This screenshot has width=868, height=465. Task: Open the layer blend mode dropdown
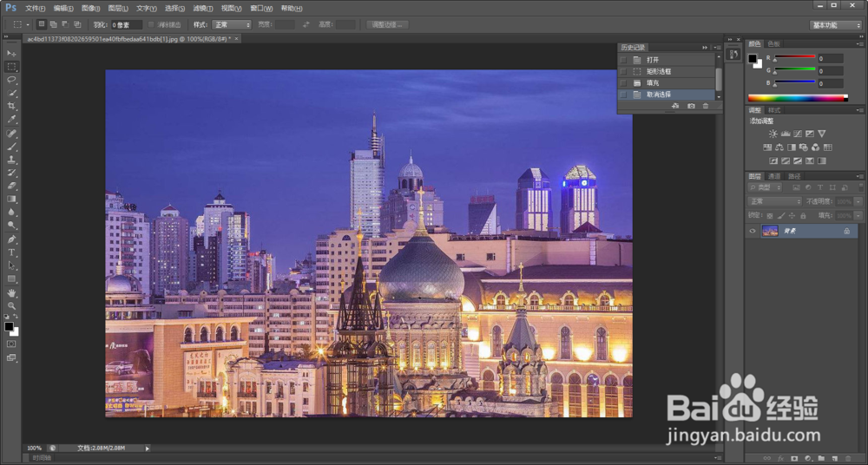pos(774,201)
